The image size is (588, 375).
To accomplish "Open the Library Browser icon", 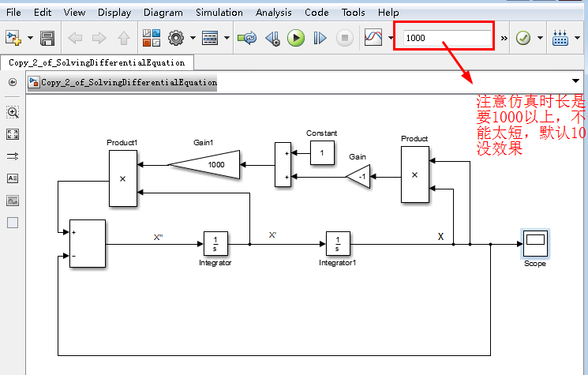I will click(152, 38).
